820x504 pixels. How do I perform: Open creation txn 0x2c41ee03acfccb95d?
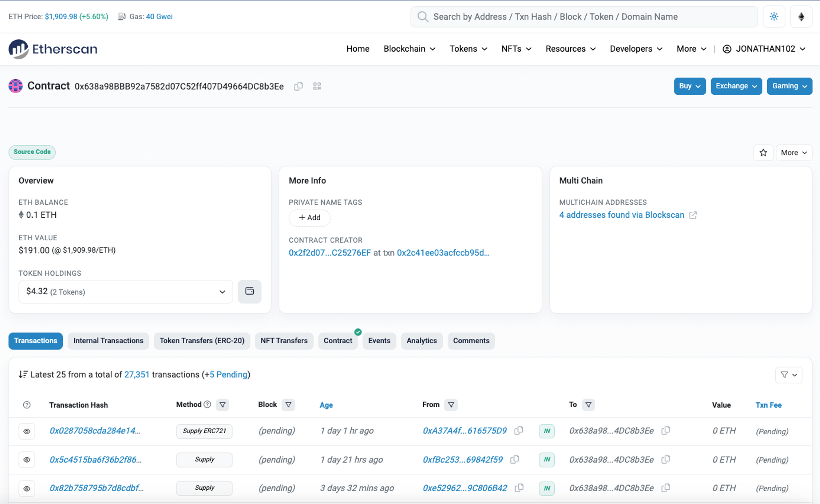click(443, 253)
